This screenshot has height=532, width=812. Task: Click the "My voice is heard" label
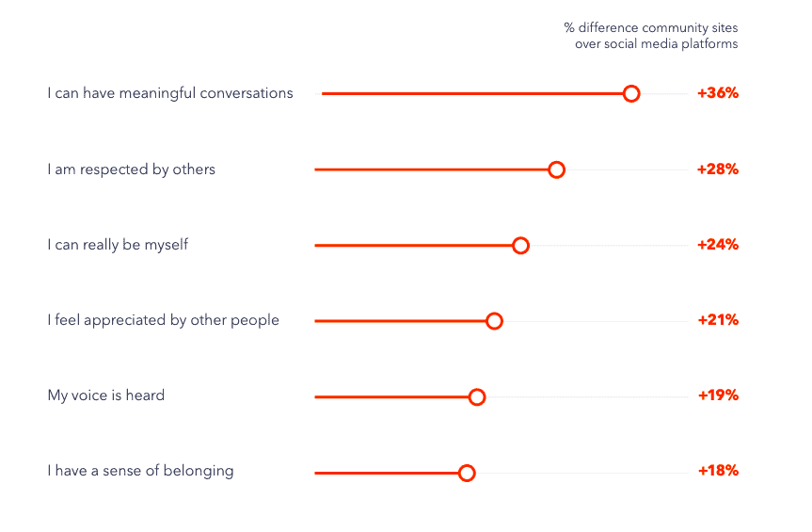[106, 395]
